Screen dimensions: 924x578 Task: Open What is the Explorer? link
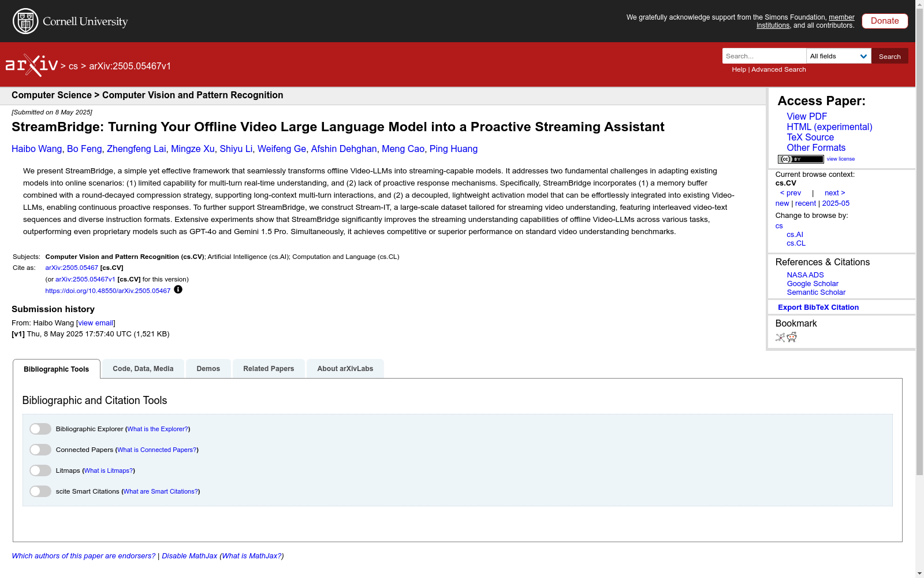pos(158,429)
